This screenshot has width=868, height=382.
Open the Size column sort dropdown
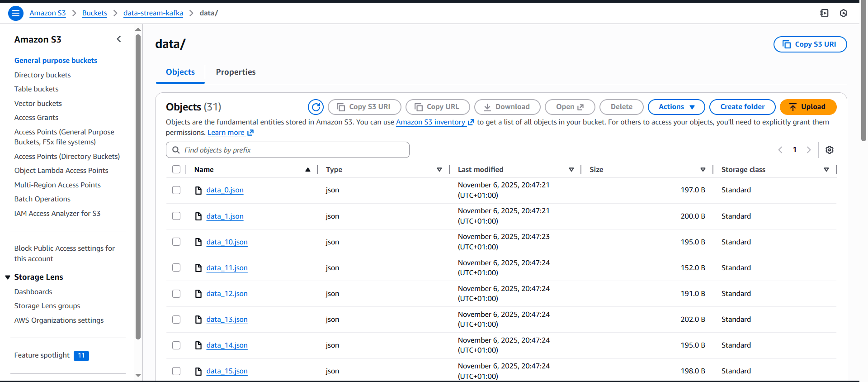click(703, 170)
